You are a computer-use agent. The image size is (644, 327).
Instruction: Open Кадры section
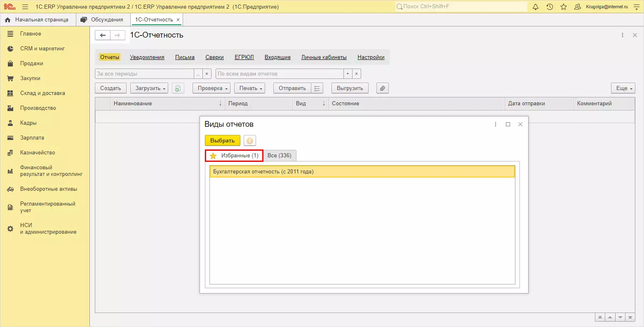click(45, 123)
